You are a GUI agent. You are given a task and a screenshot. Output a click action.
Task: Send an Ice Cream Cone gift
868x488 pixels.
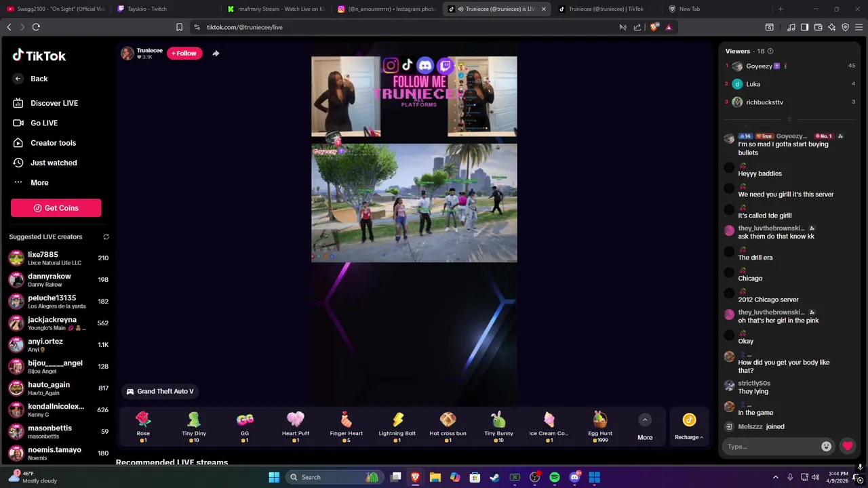pos(549,427)
